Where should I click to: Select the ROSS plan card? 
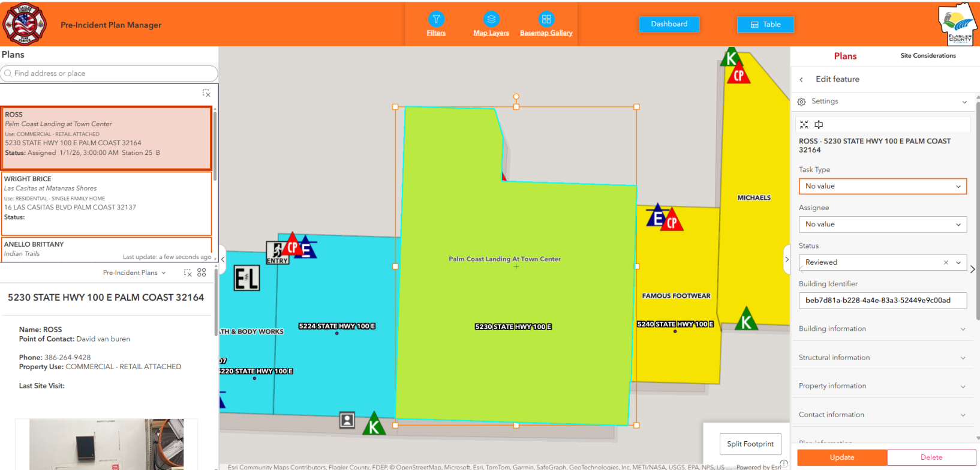[x=107, y=138]
